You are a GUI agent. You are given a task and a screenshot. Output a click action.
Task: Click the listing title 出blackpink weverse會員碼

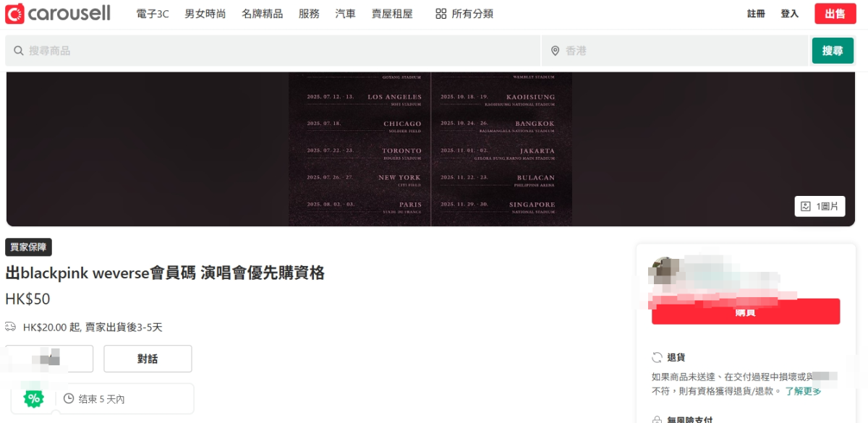tap(165, 273)
